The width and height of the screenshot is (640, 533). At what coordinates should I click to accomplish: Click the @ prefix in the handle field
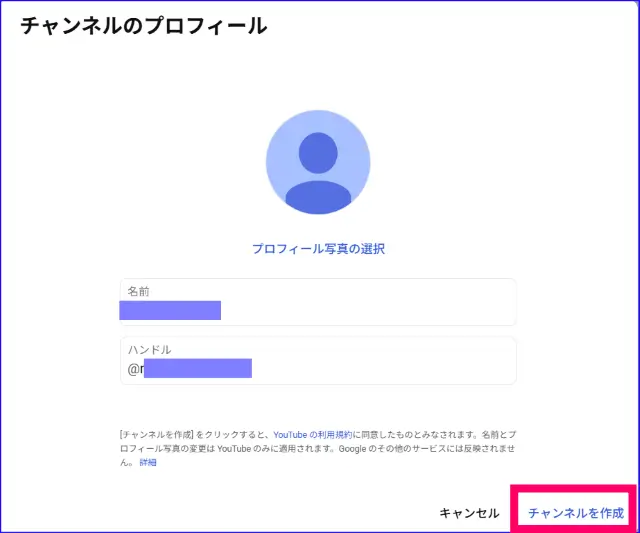tap(133, 369)
